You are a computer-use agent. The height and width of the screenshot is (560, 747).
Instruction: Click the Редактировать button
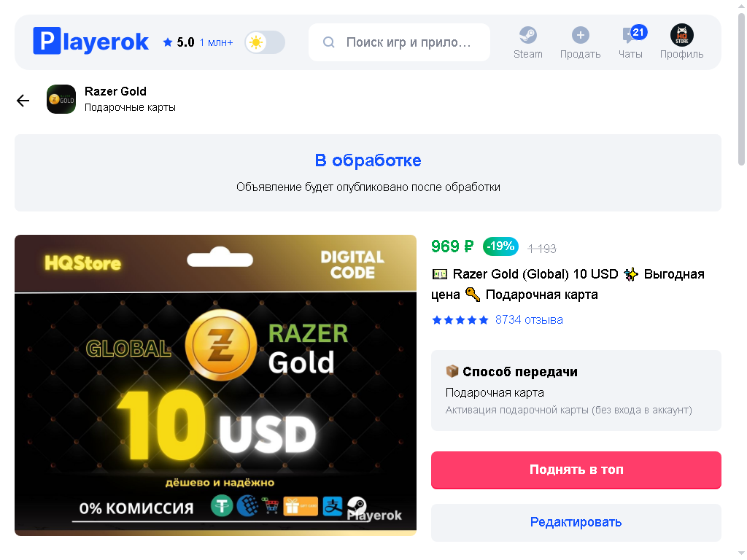(576, 522)
